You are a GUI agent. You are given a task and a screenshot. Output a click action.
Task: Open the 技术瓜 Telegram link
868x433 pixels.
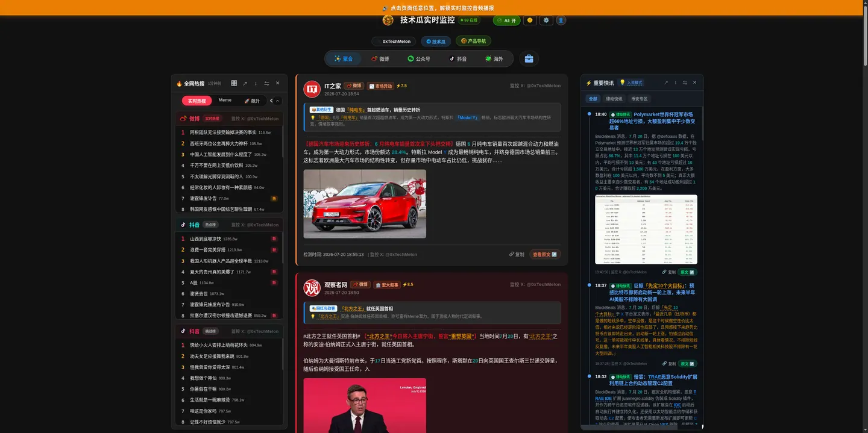click(436, 42)
